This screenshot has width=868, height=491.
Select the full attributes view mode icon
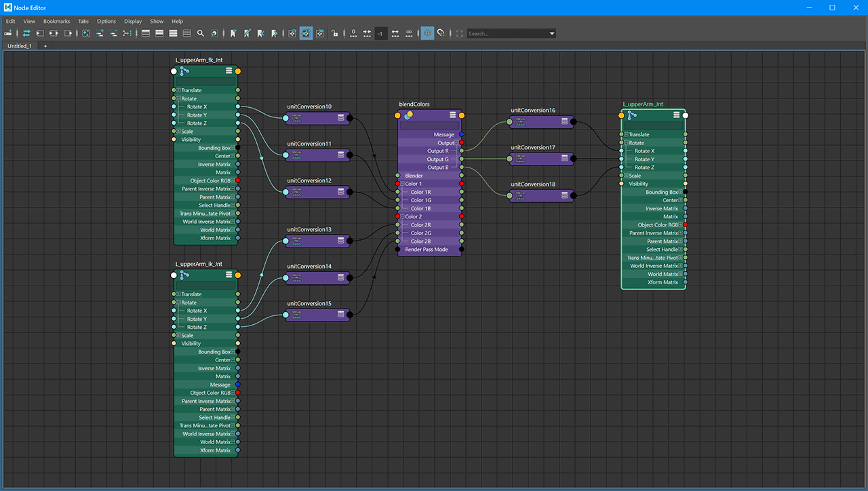click(x=173, y=33)
